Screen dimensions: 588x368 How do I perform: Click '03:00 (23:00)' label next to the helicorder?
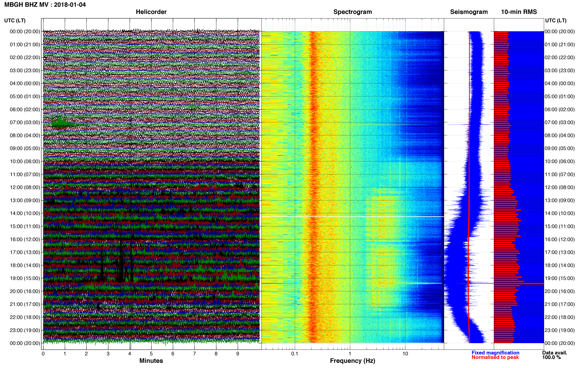pyautogui.click(x=25, y=71)
